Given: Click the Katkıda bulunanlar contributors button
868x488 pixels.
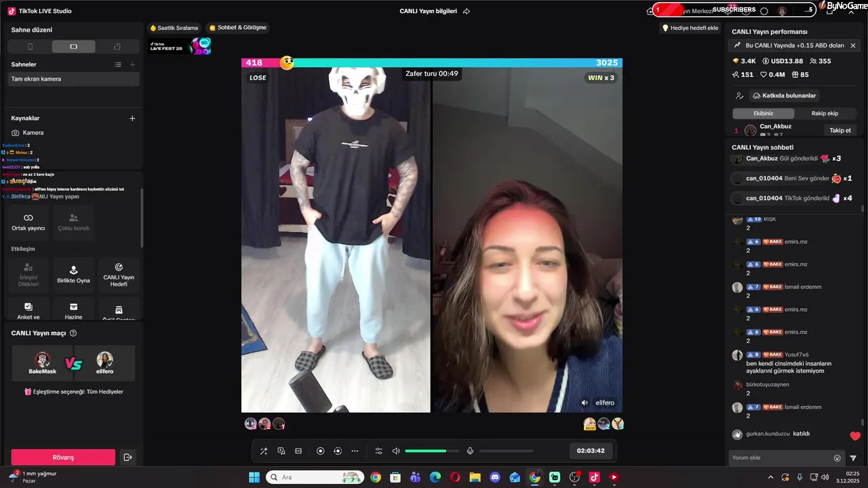Looking at the screenshot, I should tap(783, 96).
